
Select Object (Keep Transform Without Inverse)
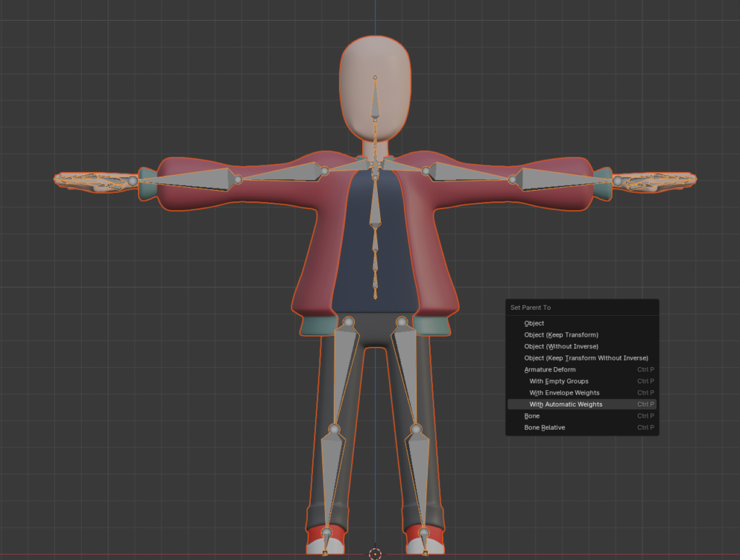[x=585, y=358]
